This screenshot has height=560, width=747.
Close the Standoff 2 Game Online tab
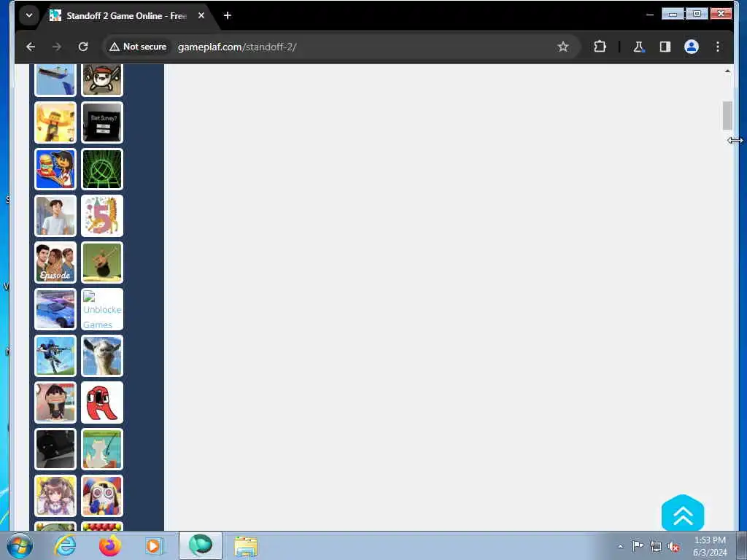point(201,16)
